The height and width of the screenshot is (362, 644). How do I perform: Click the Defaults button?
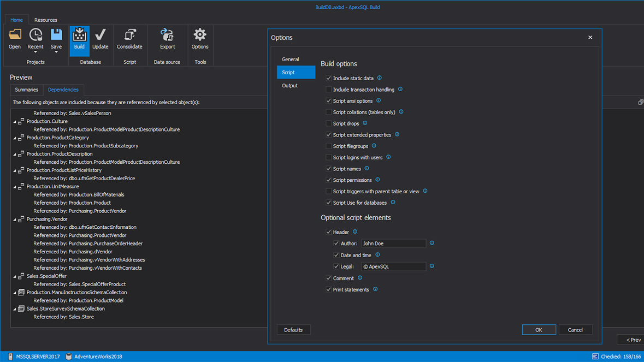[293, 330]
